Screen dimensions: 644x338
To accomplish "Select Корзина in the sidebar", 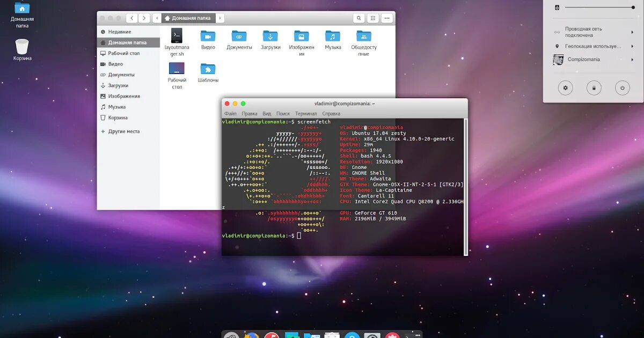I will pyautogui.click(x=128, y=117).
